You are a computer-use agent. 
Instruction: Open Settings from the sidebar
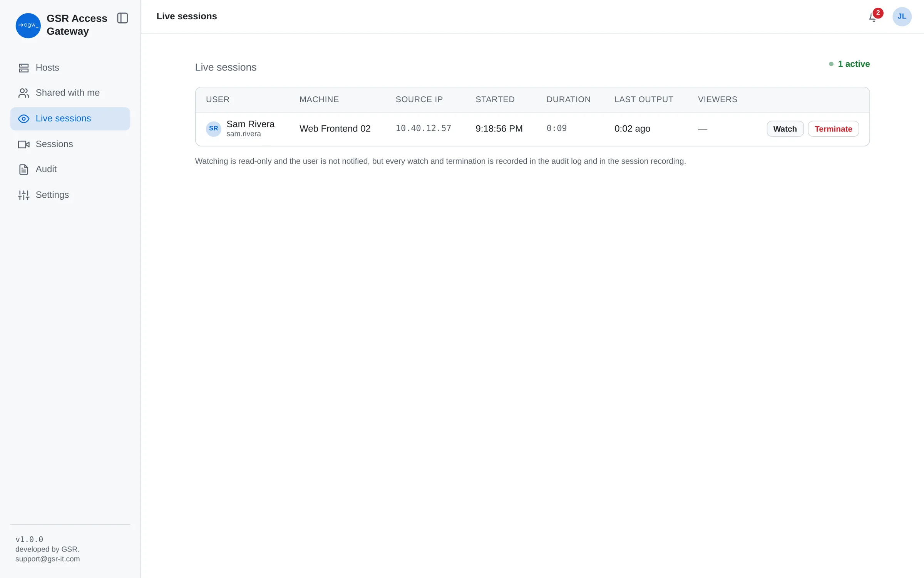click(70, 195)
